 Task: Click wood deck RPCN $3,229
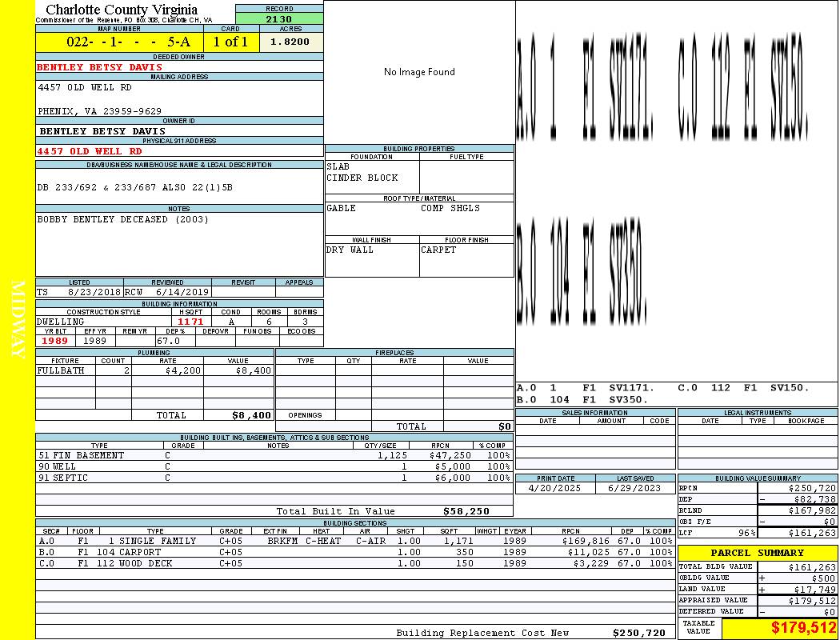(x=591, y=563)
